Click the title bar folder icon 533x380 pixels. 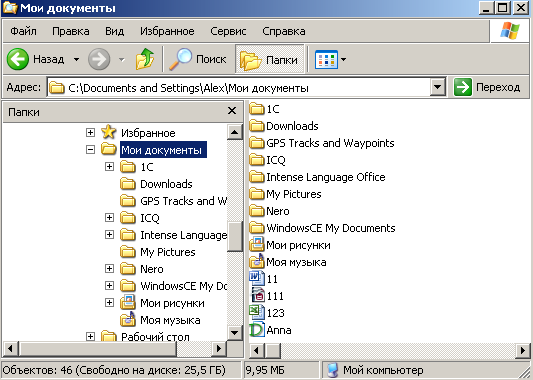point(10,7)
